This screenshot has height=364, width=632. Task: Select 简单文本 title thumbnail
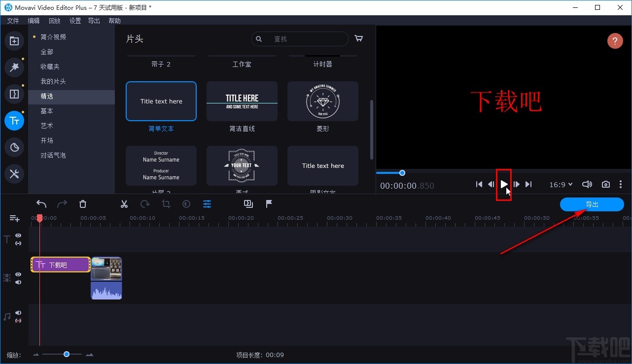pyautogui.click(x=161, y=101)
